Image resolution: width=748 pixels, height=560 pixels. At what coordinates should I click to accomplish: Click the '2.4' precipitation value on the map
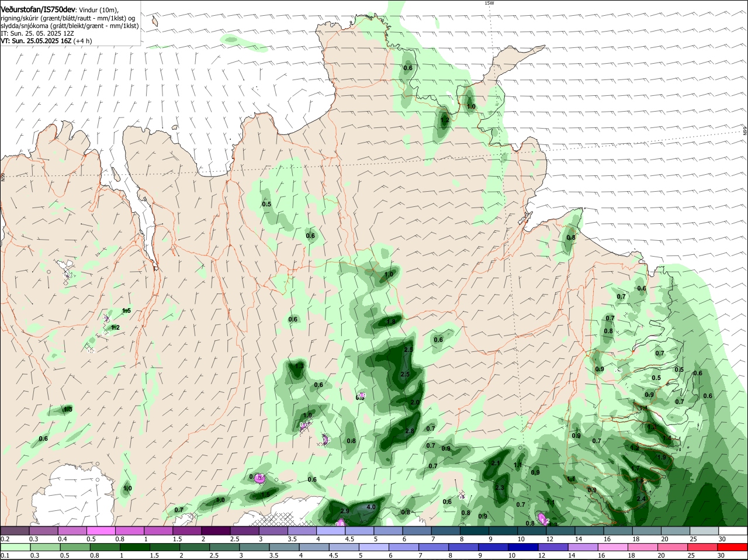[641, 499]
